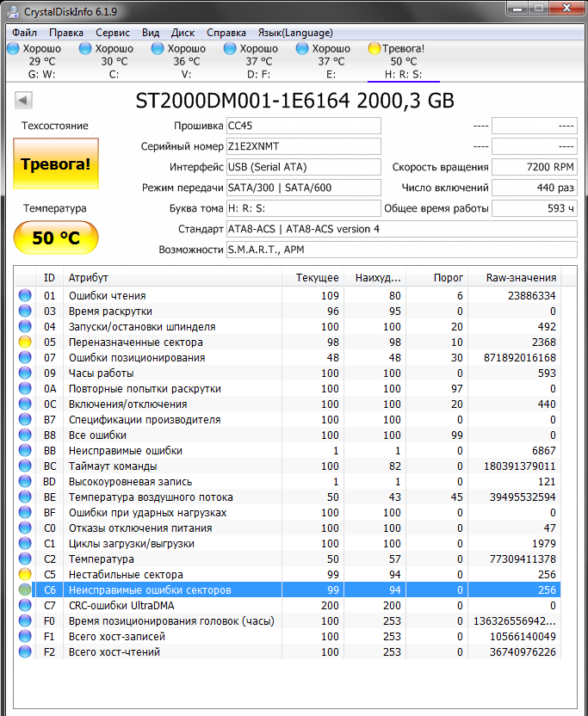Click the 50 °C temperature indicator
The width and height of the screenshot is (588, 716).
click(56, 238)
